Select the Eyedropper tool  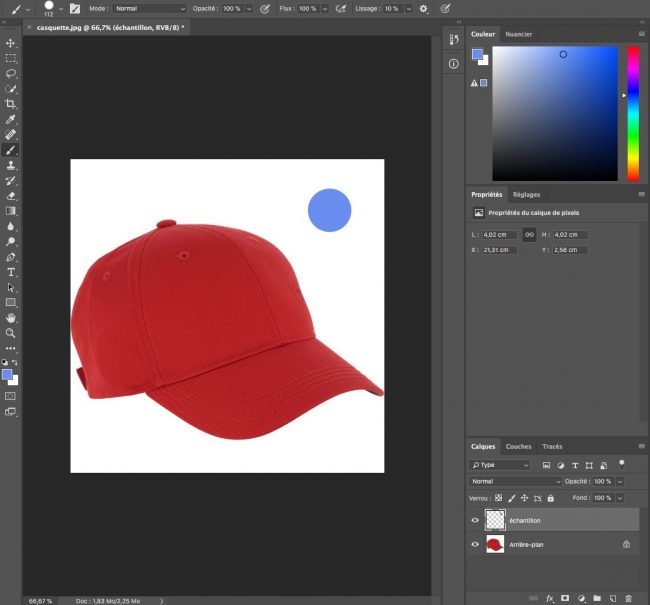(11, 119)
